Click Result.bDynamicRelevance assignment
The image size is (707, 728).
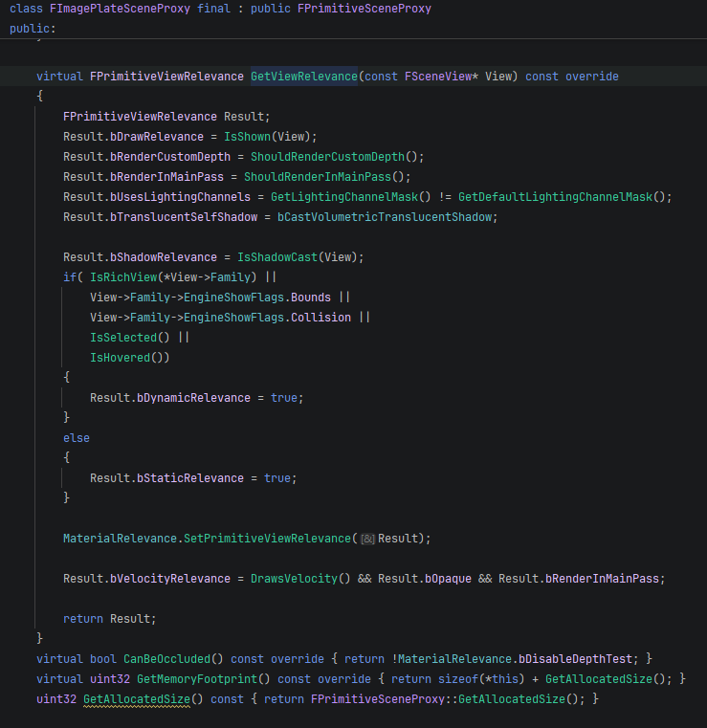[x=197, y=398]
